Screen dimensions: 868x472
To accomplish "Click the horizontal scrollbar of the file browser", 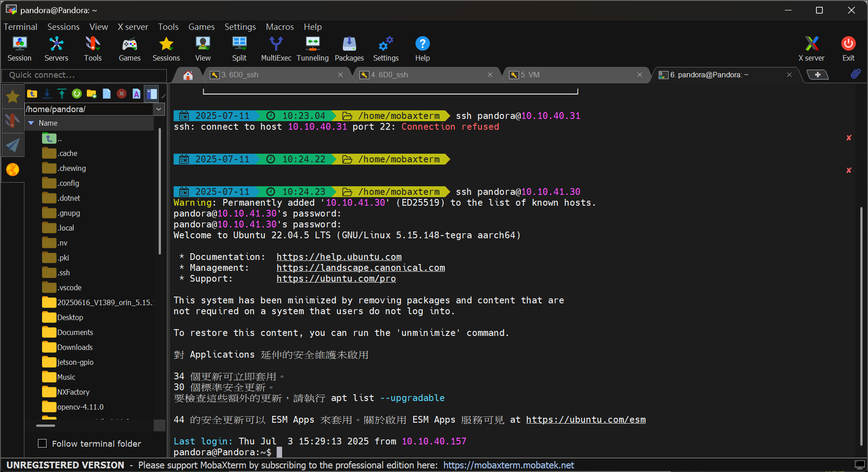I will (x=46, y=425).
